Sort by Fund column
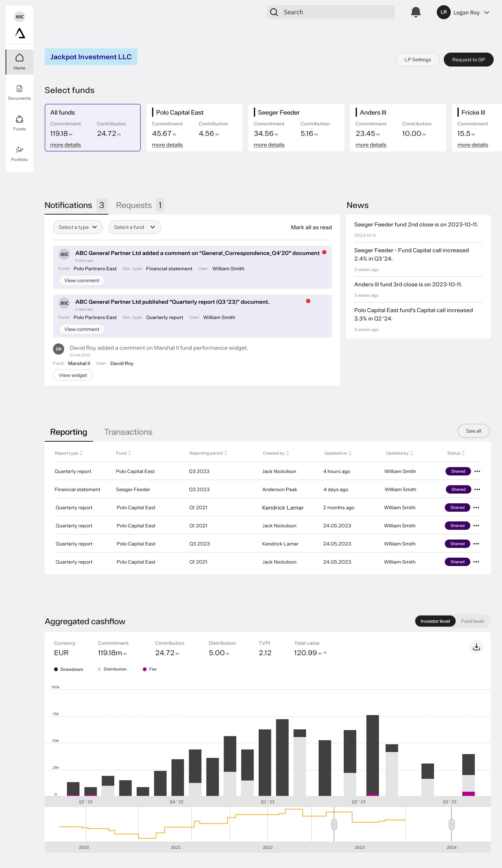Viewport: 502px width, 868px height. click(123, 453)
